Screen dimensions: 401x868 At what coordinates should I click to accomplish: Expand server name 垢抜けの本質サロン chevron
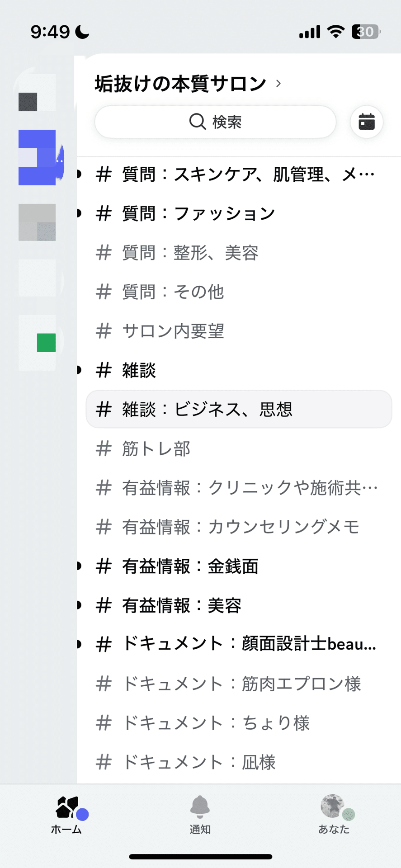(278, 84)
